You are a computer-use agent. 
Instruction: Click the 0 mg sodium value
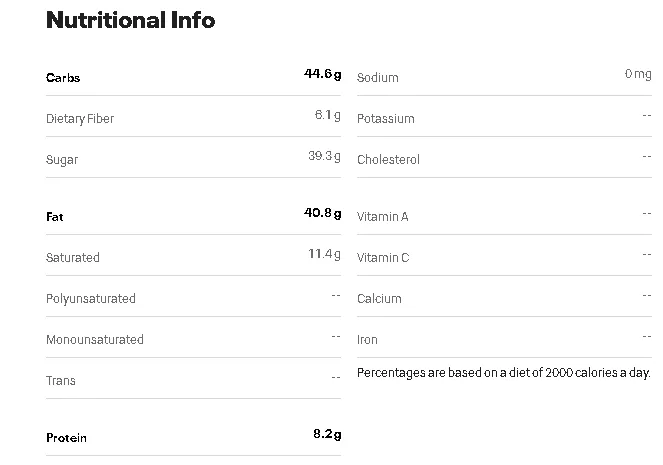pyautogui.click(x=638, y=74)
